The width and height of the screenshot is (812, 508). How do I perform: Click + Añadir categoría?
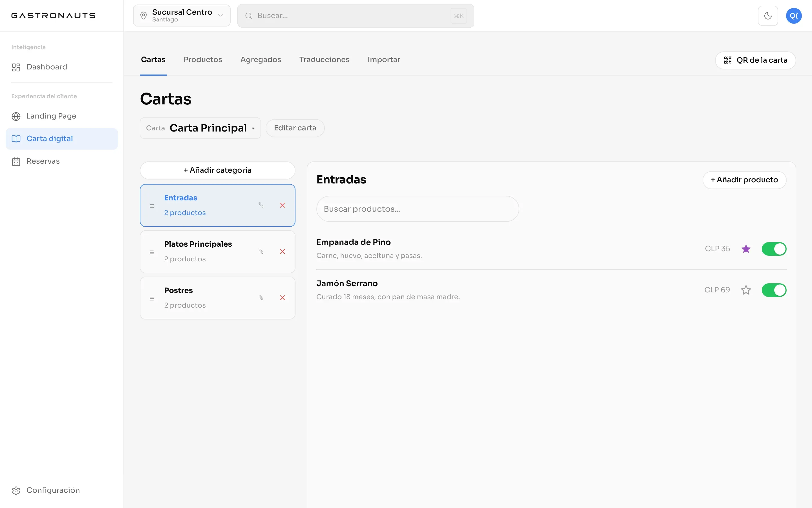[217, 170]
